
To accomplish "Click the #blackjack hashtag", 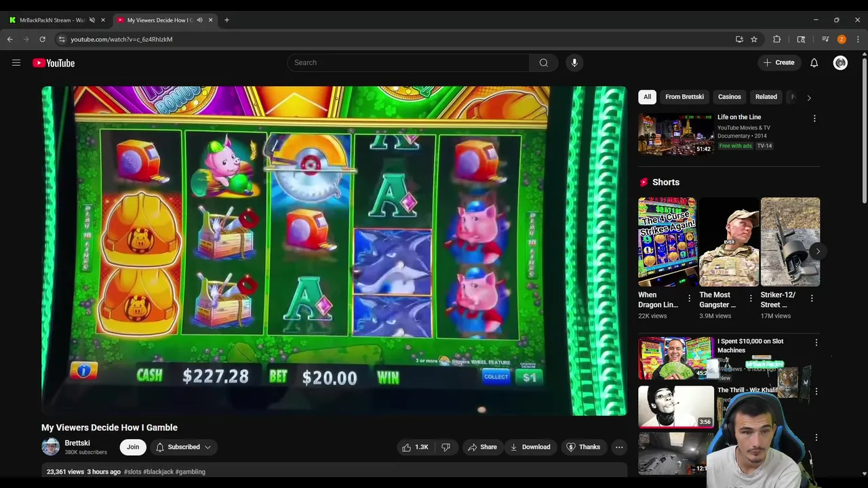I will coord(158,472).
